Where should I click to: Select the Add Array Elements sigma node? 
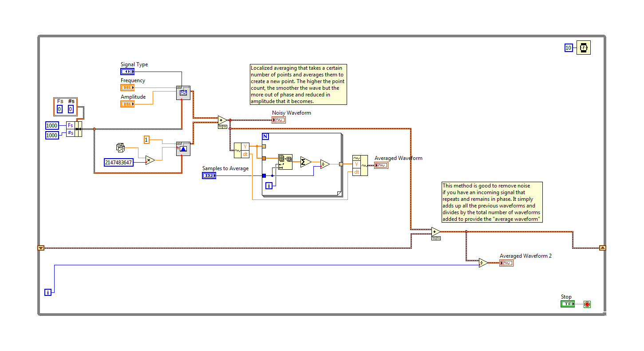pyautogui.click(x=306, y=162)
